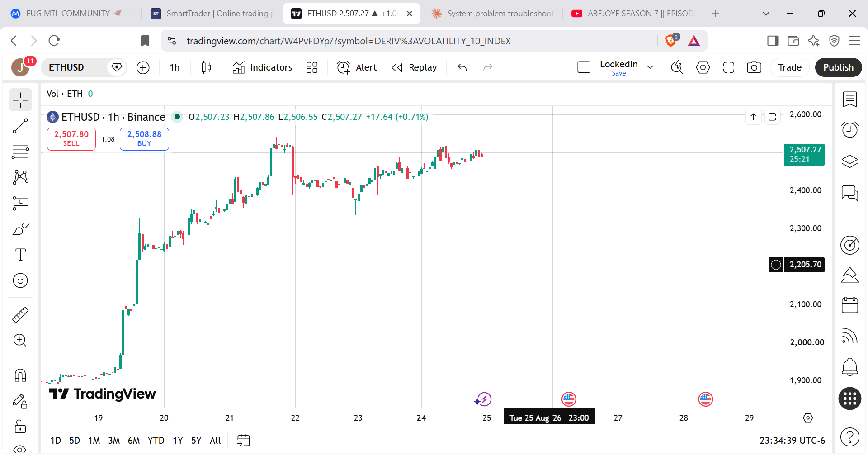Image resolution: width=868 pixels, height=456 pixels.
Task: Open the brush drawing tool
Action: point(20,229)
